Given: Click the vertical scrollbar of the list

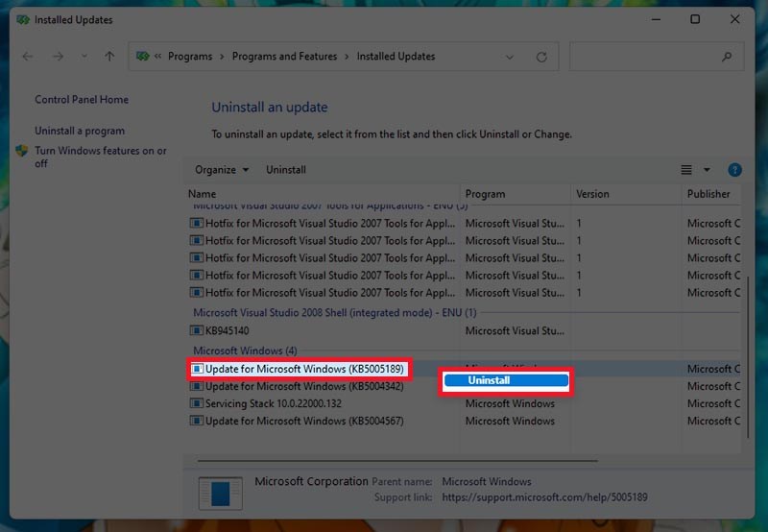Looking at the screenshot, I should 748,357.
